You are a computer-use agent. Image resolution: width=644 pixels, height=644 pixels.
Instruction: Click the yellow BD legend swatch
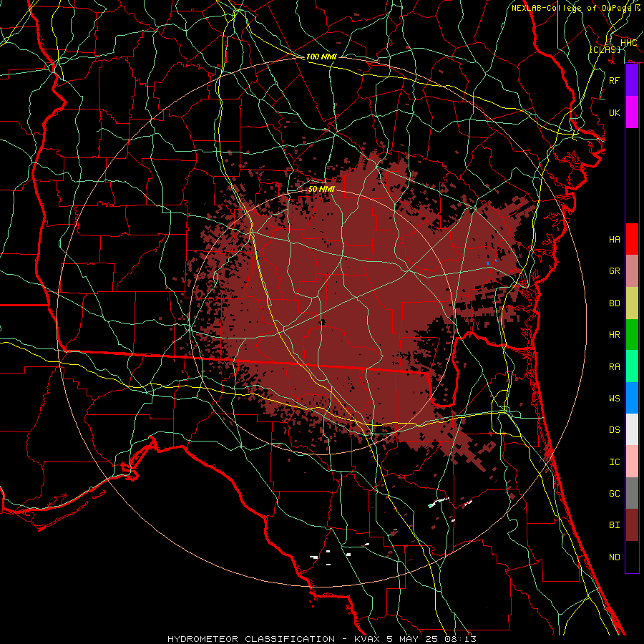[632, 303]
